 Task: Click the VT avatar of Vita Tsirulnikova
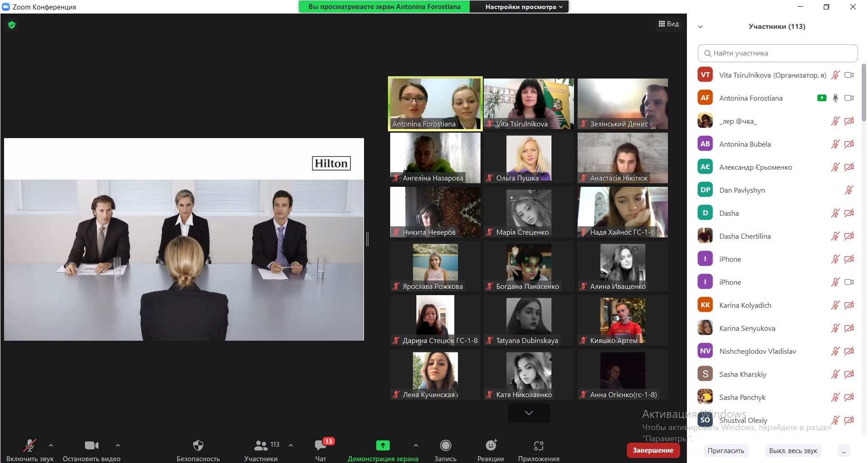coord(705,75)
